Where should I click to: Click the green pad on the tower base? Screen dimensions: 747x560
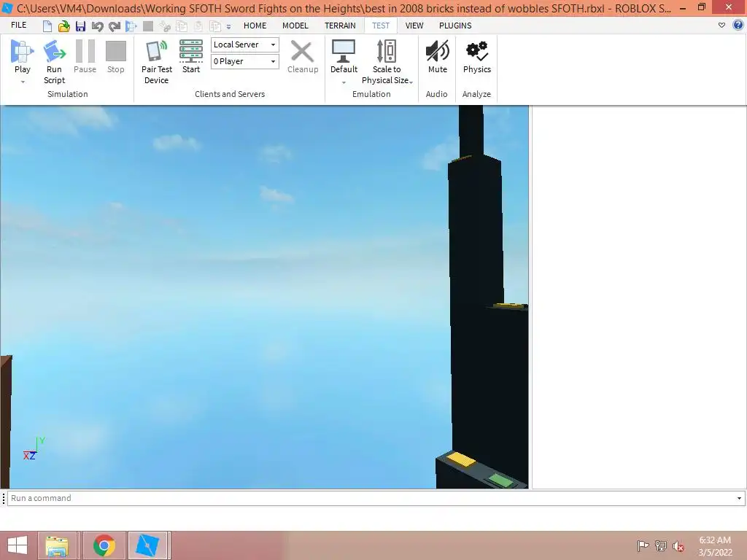click(500, 480)
